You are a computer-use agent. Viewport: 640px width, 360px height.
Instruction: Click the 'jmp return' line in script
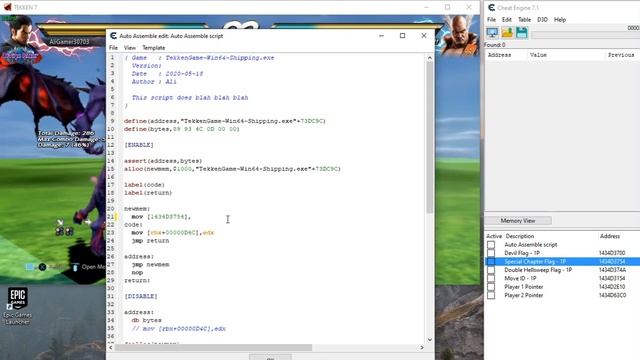tap(150, 241)
